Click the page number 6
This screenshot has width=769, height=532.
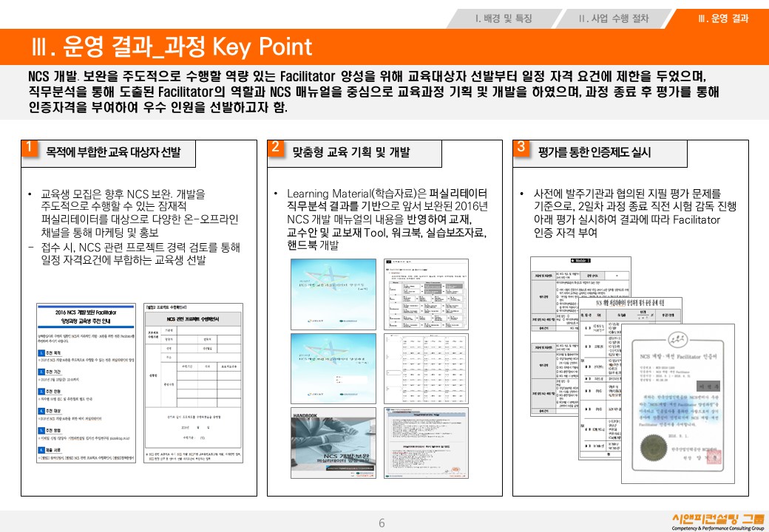[x=382, y=523]
